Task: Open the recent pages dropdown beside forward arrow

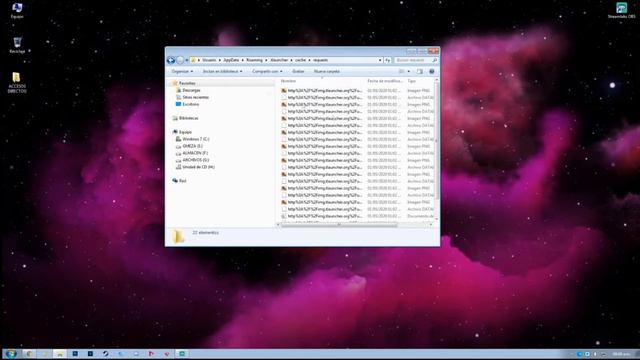Action: 187,60
